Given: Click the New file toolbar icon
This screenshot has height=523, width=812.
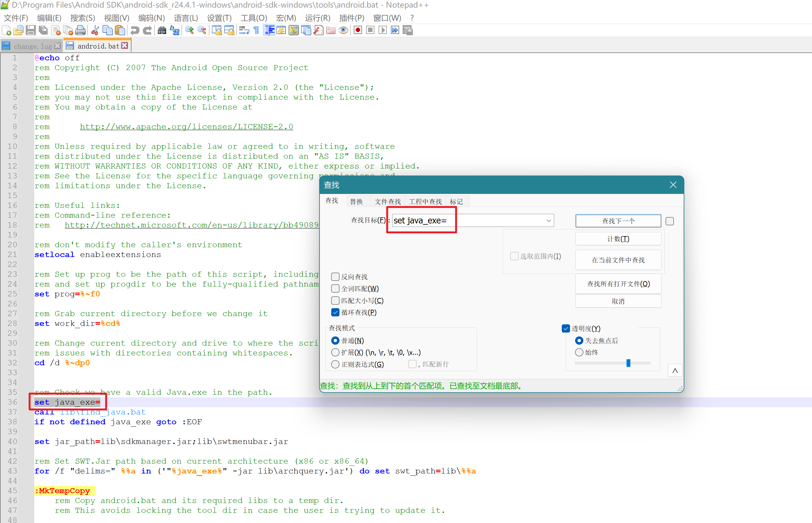Looking at the screenshot, I should (x=6, y=30).
